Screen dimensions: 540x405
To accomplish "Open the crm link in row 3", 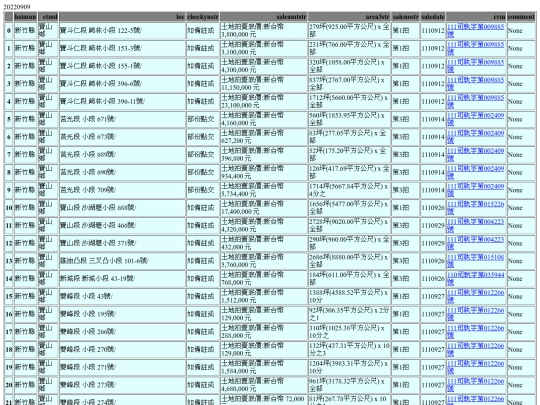I will point(475,84).
